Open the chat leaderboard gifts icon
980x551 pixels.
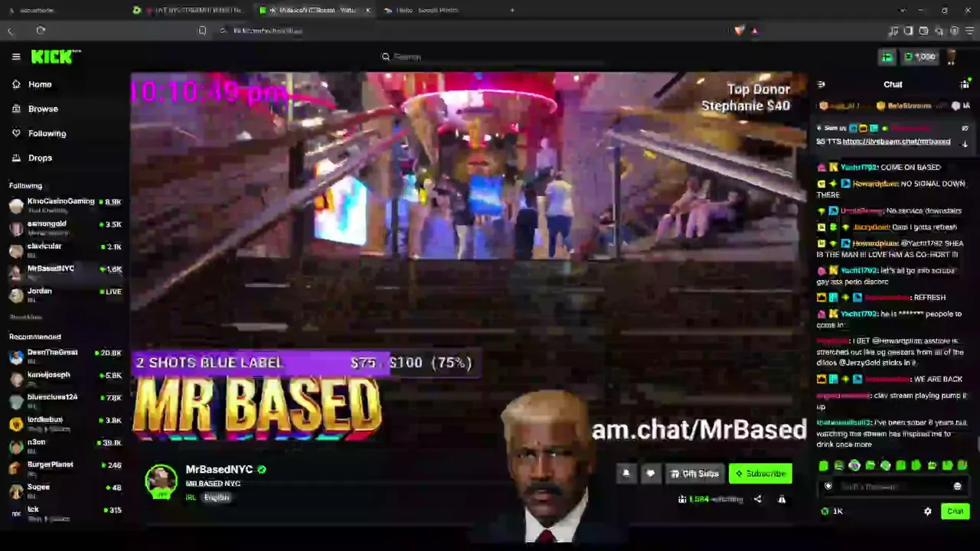click(965, 84)
